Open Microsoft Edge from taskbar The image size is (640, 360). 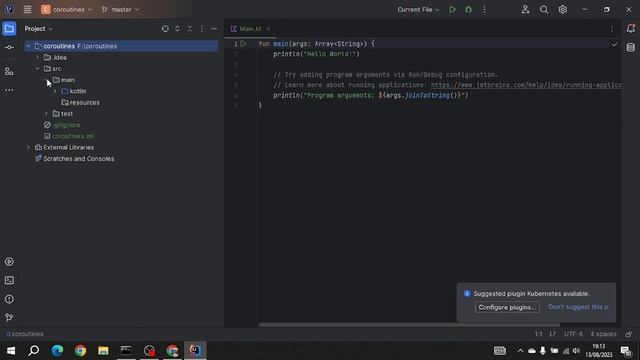pos(57,351)
